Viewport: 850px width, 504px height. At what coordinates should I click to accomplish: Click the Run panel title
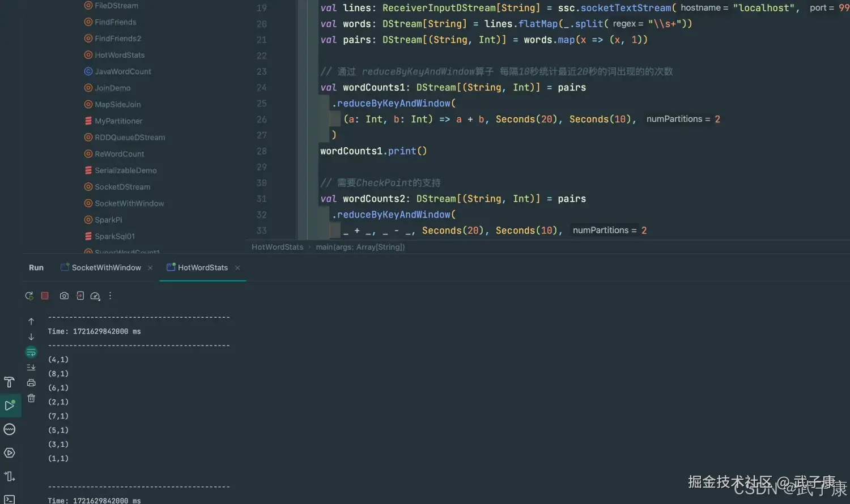click(36, 268)
